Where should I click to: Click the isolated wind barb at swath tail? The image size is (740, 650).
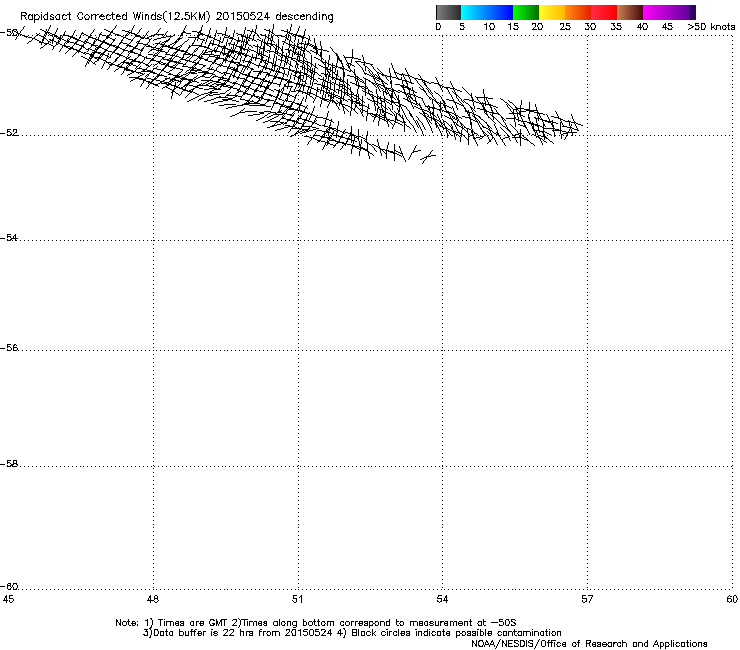tap(428, 156)
